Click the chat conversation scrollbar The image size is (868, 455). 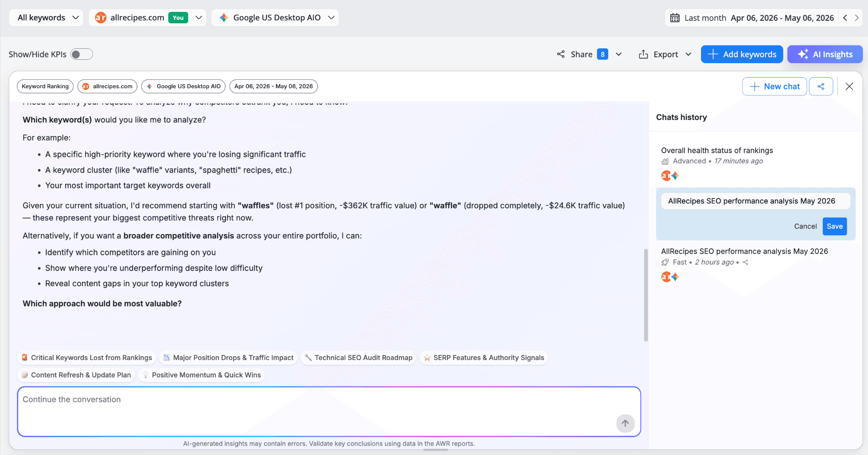[x=646, y=295]
